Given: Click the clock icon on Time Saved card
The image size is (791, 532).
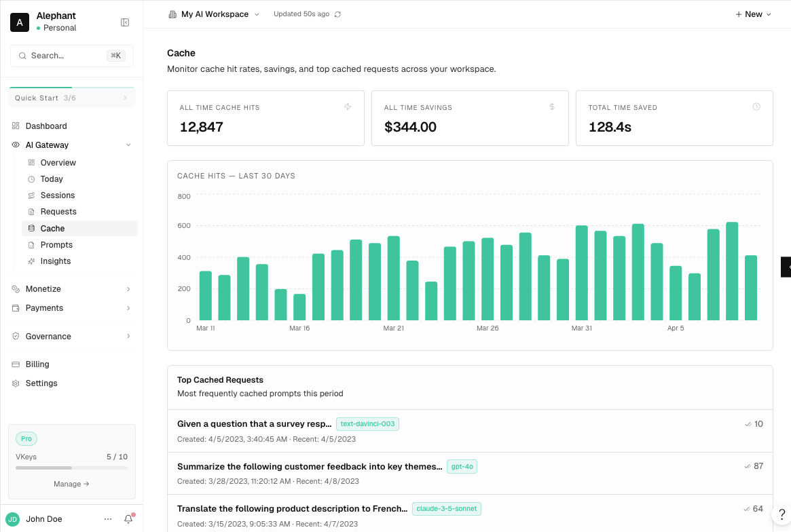Looking at the screenshot, I should [756, 107].
